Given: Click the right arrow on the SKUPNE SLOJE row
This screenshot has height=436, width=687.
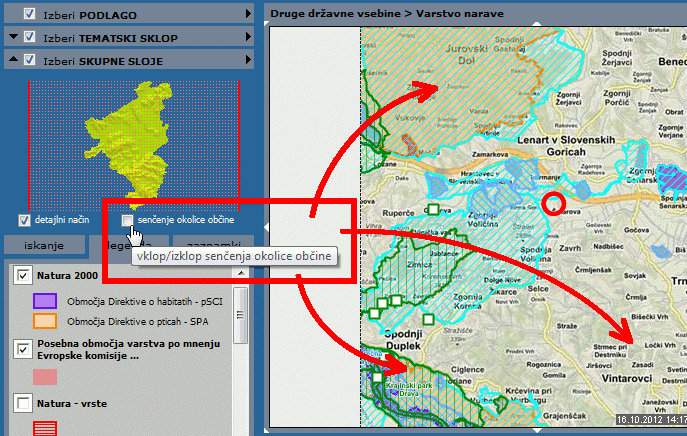Looking at the screenshot, I should tap(246, 60).
